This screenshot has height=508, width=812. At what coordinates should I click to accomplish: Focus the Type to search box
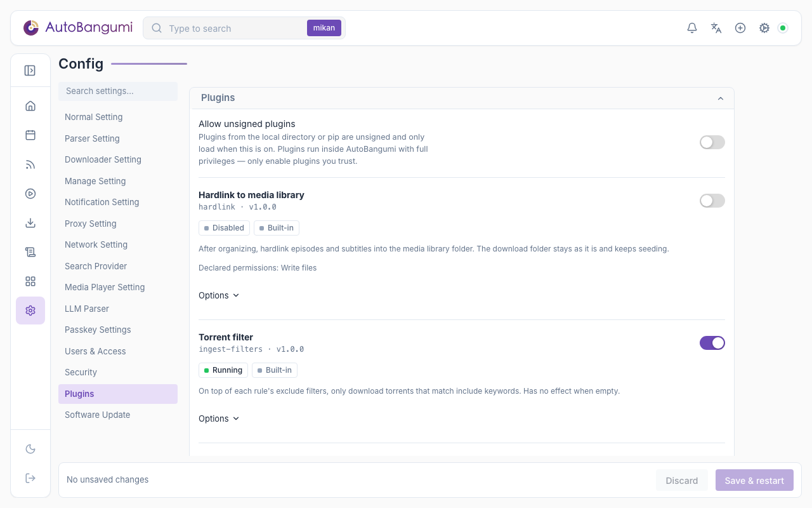point(235,28)
